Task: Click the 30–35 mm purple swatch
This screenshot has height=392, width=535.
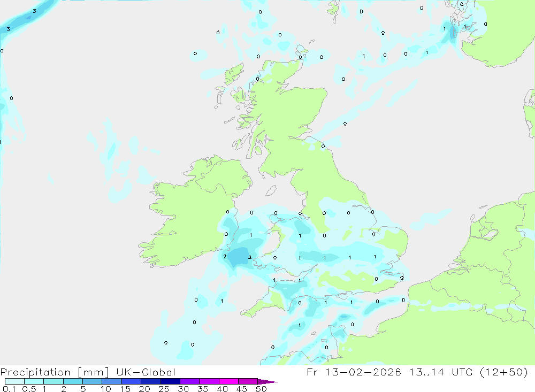Action: click(190, 381)
